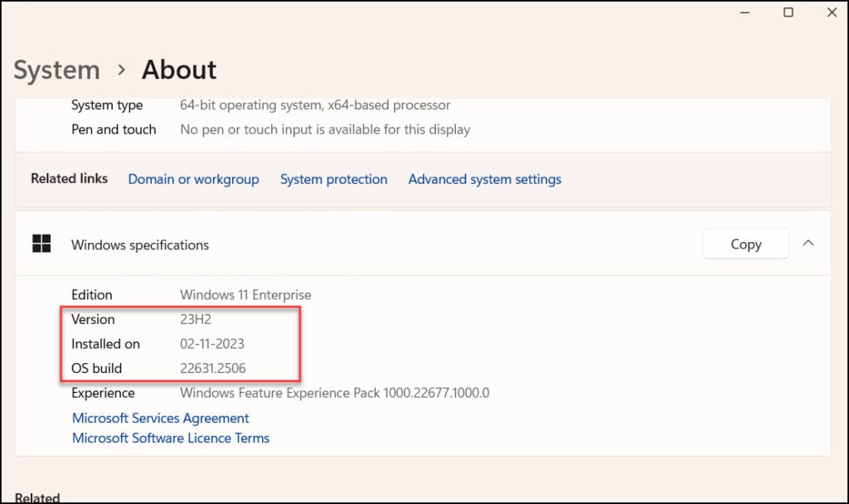
Task: Click the OS build label
Action: click(x=96, y=368)
